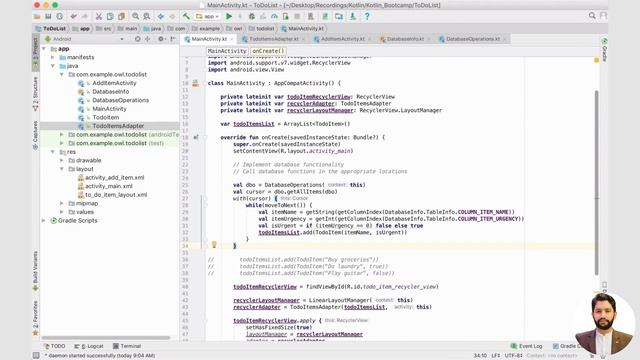Click ToDoList breadcrumb in navigation bar

(51, 29)
